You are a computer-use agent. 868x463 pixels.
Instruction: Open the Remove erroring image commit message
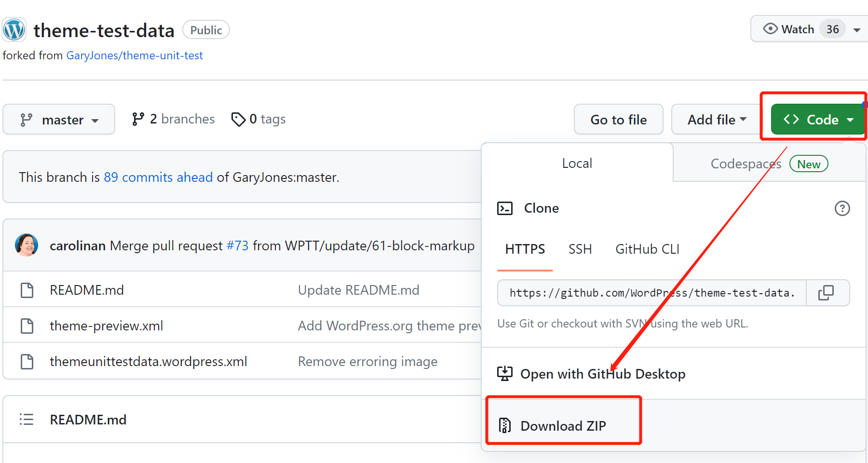(x=368, y=361)
